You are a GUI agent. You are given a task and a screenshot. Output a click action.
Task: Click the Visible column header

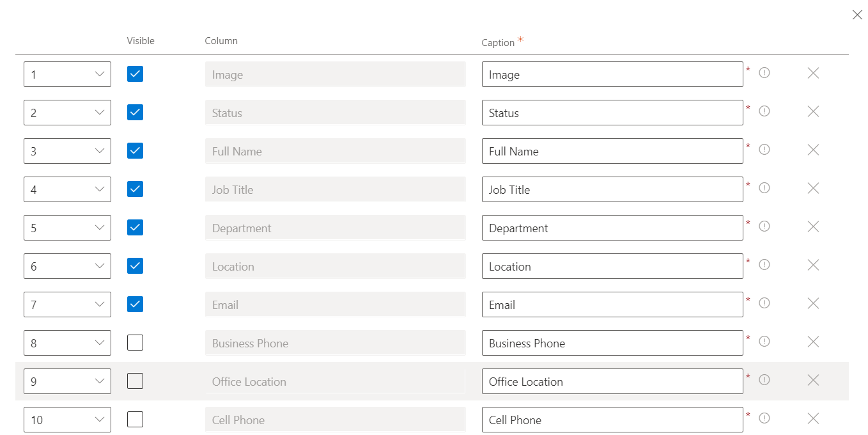pos(141,41)
